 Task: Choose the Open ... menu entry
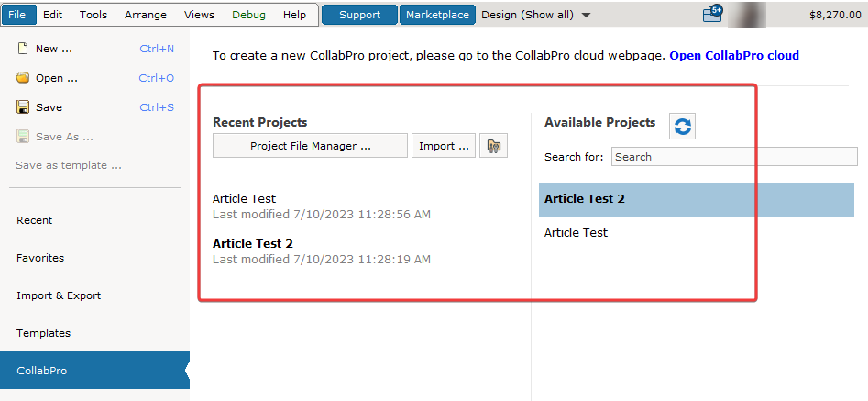coord(57,78)
